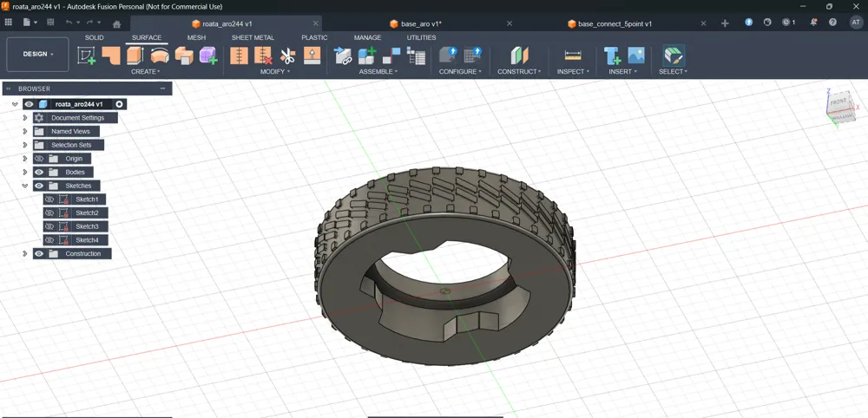This screenshot has height=418, width=868.
Task: Select the Stitch tool
Action: (x=239, y=56)
